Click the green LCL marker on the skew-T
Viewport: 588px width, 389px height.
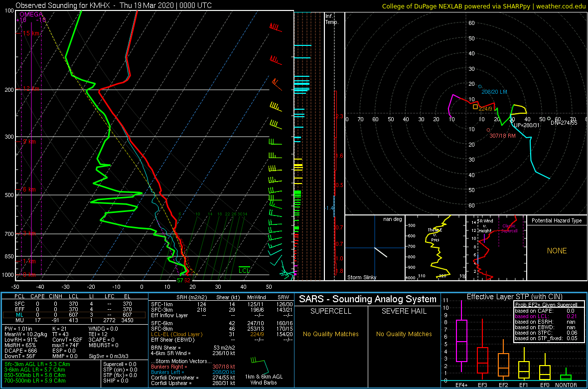point(245,270)
